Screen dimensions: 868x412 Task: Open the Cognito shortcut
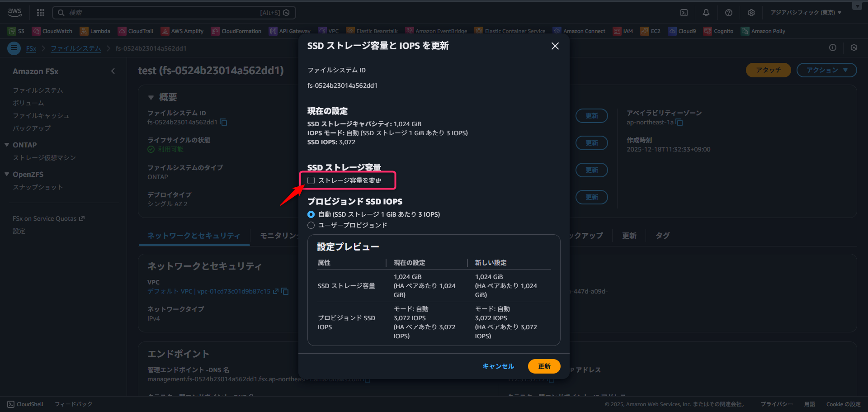718,31
